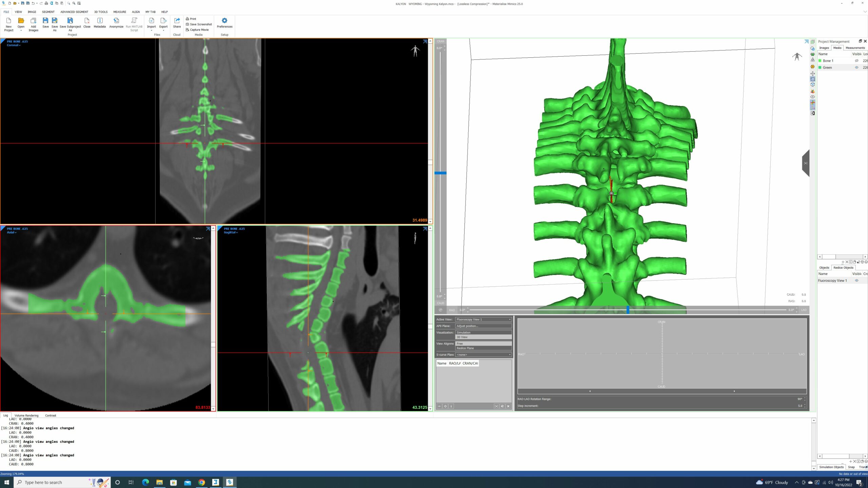Click the pan tool icon in right sidebar

[813, 73]
